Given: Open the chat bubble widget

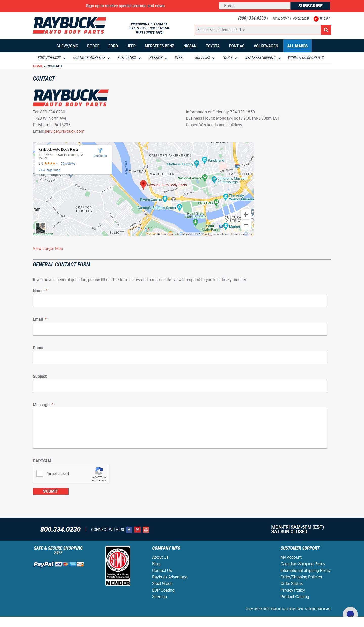Looking at the screenshot, I should click(350, 613).
